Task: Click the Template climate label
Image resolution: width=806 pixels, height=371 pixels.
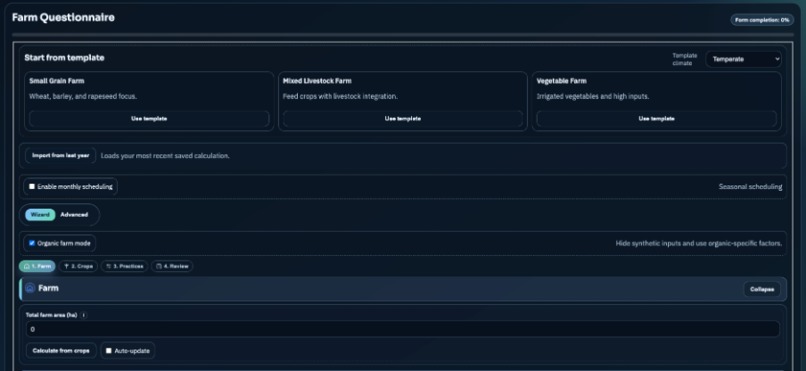Action: (685, 59)
